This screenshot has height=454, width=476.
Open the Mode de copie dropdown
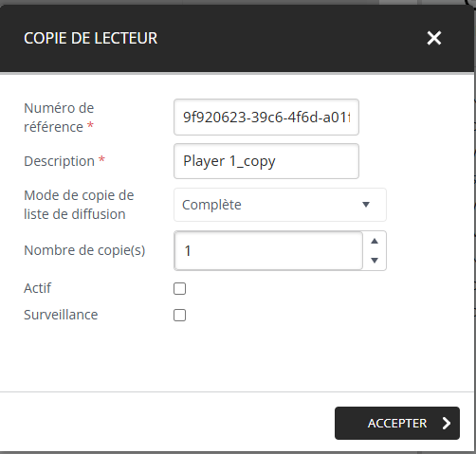click(280, 205)
